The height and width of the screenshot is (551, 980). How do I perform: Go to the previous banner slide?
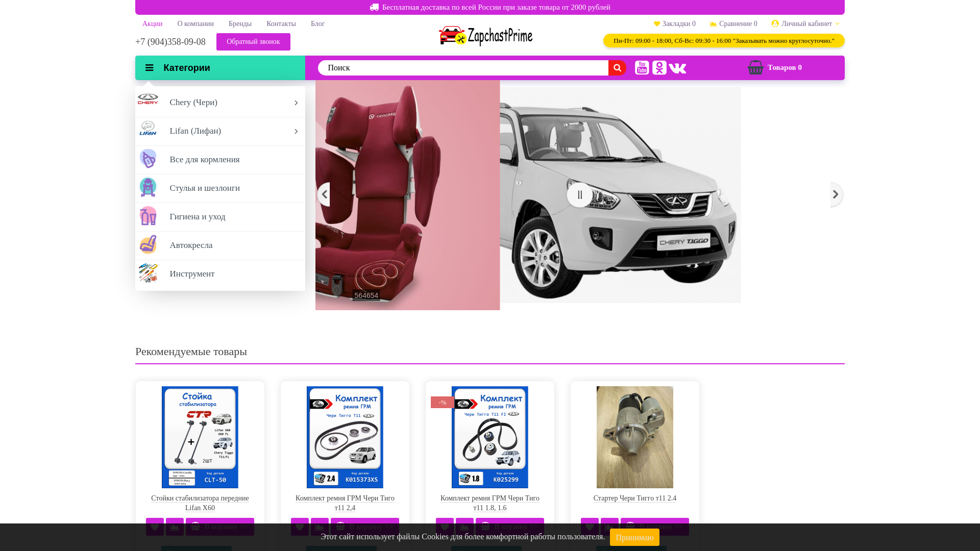pyautogui.click(x=324, y=194)
